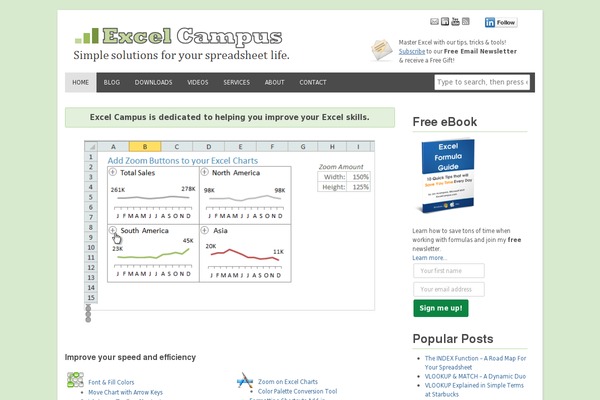Select row 1 header in the spreadsheet
Image resolution: width=600 pixels, height=400 pixels.
point(91,157)
